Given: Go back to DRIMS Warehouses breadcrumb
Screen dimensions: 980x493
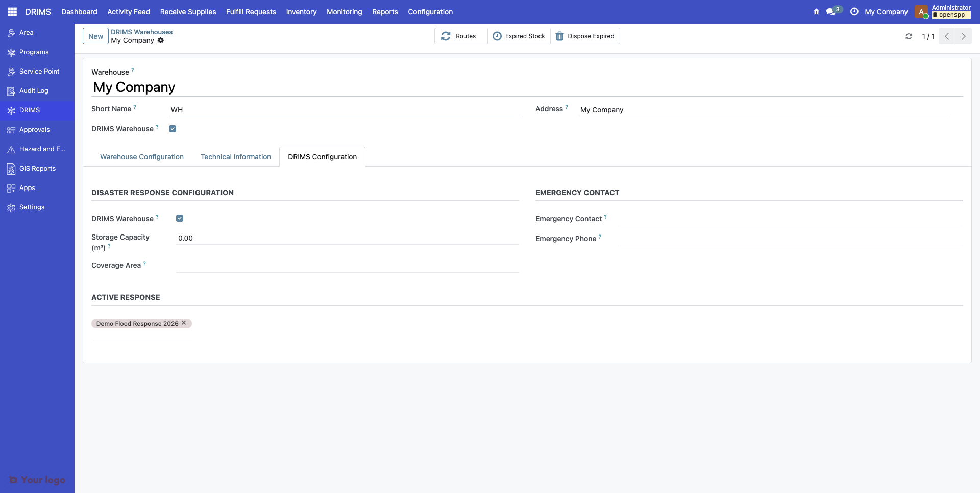Looking at the screenshot, I should tap(142, 32).
